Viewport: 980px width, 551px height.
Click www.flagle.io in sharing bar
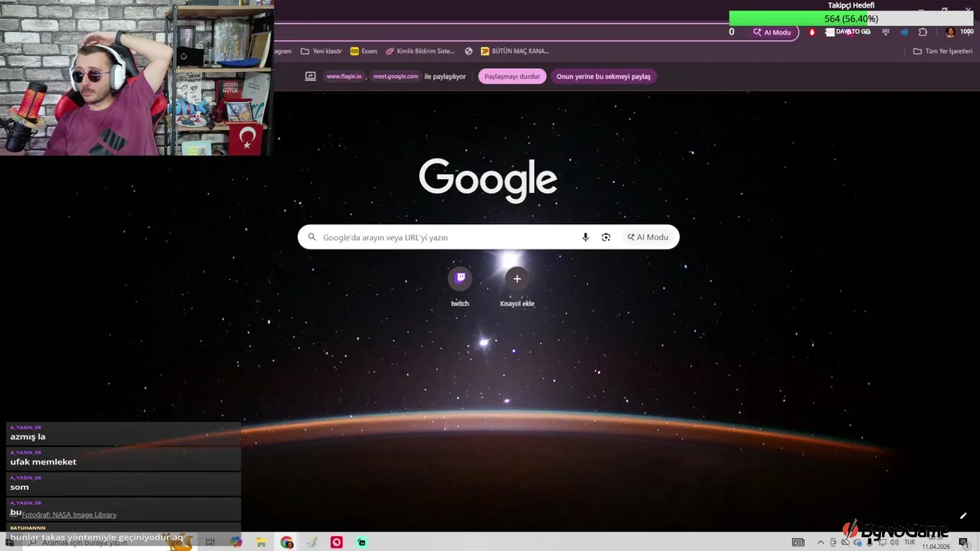344,77
